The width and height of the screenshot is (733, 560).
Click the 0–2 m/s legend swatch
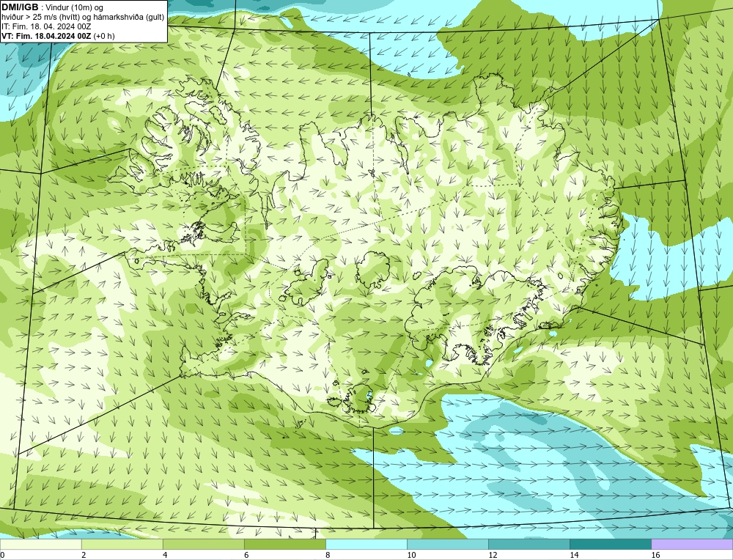pyautogui.click(x=40, y=544)
